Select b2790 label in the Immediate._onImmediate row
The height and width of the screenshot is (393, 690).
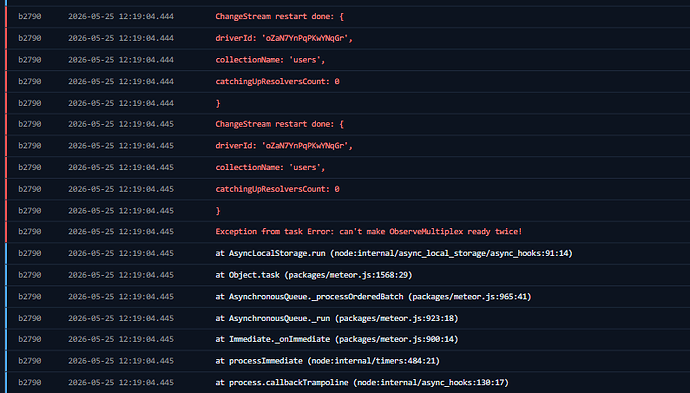pos(29,339)
